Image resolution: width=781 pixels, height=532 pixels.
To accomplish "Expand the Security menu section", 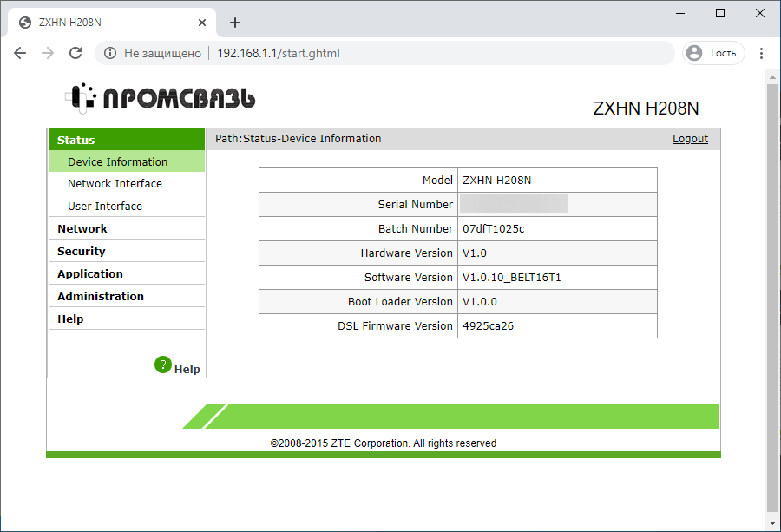I will tap(81, 251).
